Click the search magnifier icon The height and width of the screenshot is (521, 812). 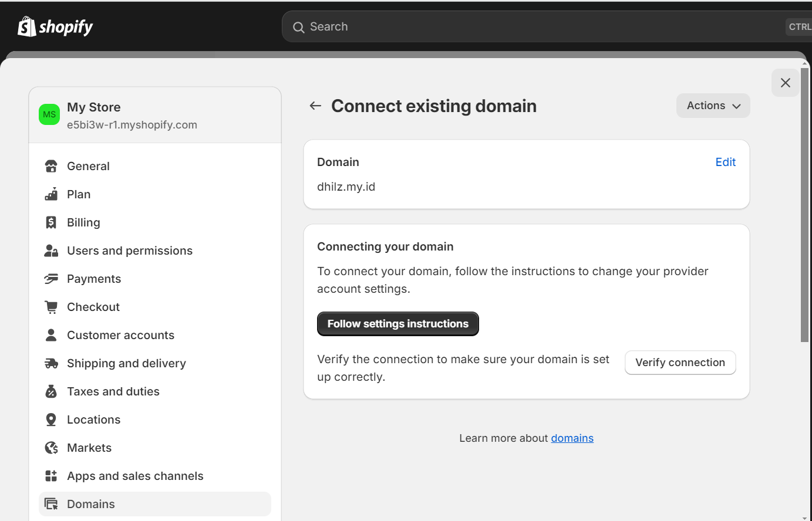coord(298,27)
